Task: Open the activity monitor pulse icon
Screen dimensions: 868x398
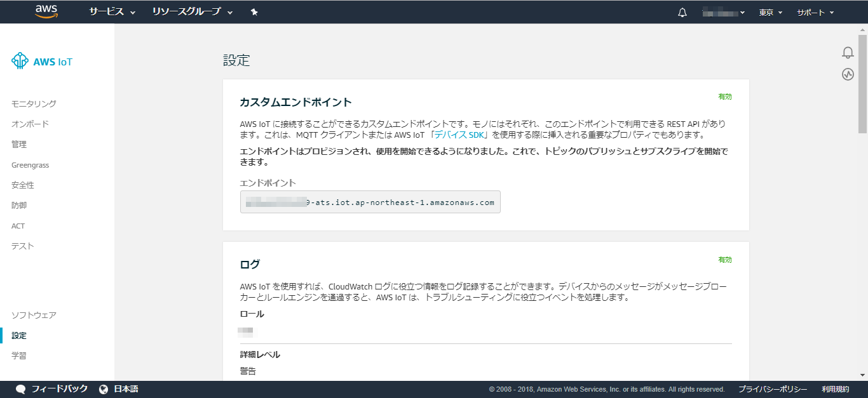Action: [848, 74]
